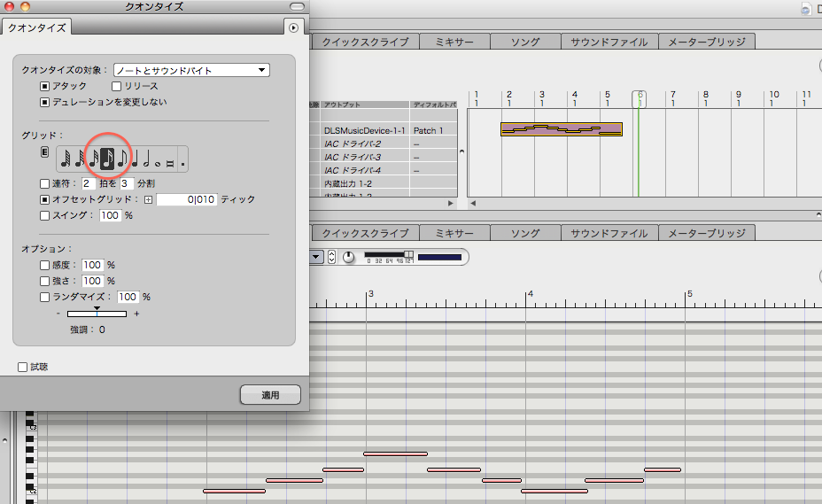Click the round knob beside velocity slider
Screen dimensions: 822x504
point(349,257)
